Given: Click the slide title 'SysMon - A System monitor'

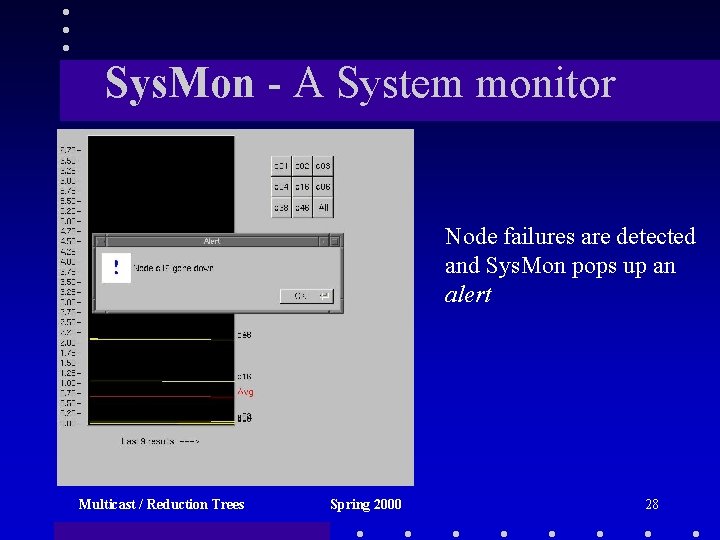Looking at the screenshot, I should 360,84.
